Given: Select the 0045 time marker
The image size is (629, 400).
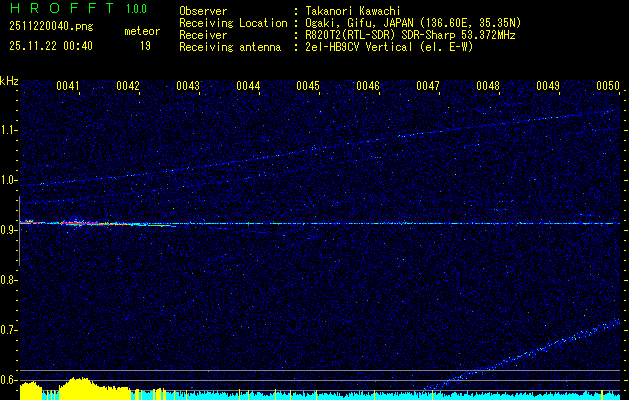Looking at the screenshot, I should click(308, 86).
